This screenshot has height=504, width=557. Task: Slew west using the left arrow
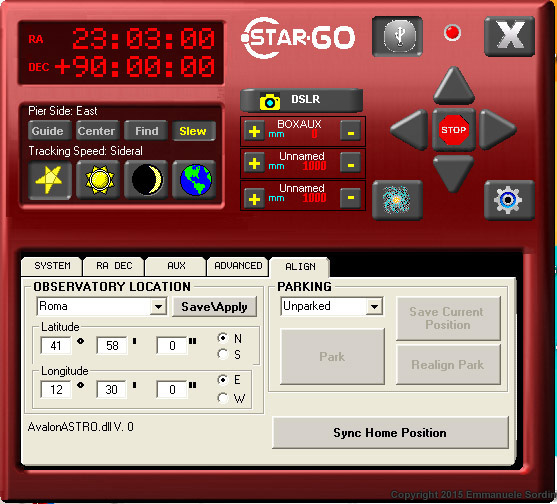409,129
